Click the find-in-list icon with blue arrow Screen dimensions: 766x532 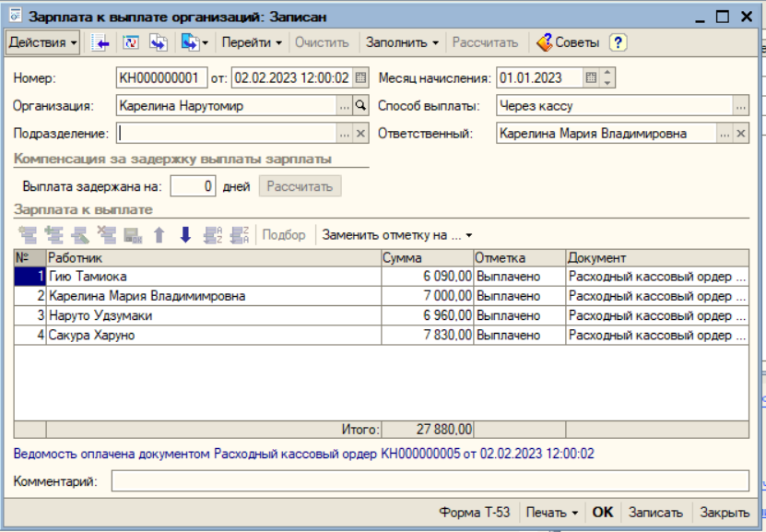(x=100, y=42)
